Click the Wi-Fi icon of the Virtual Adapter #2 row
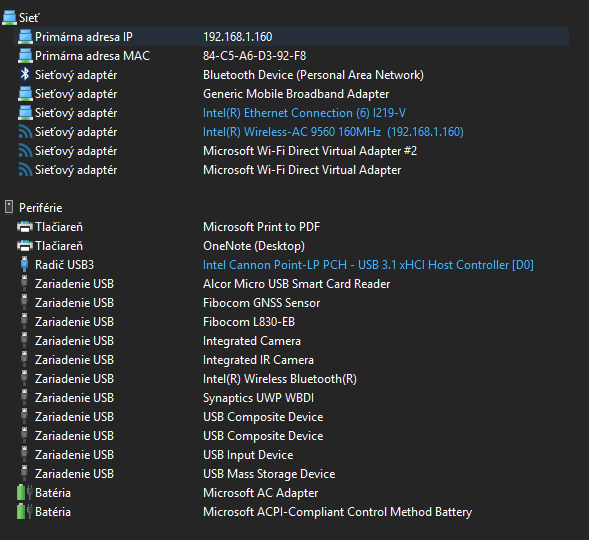 [x=25, y=151]
